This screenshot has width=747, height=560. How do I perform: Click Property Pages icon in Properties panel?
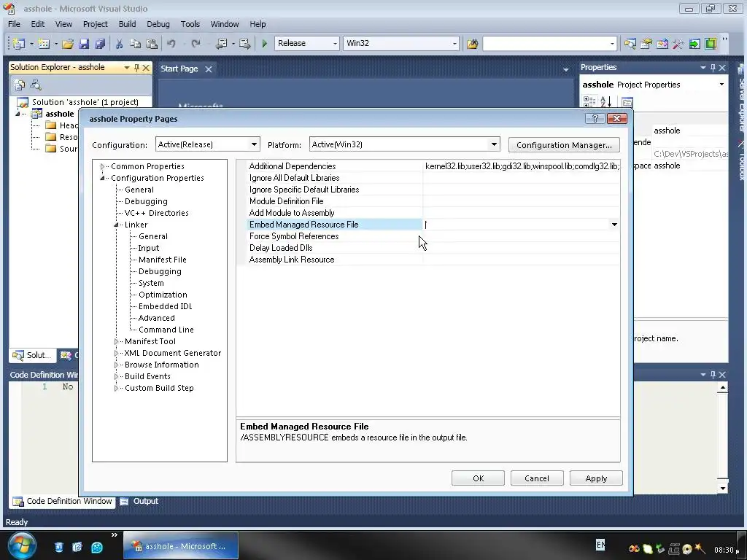[627, 102]
